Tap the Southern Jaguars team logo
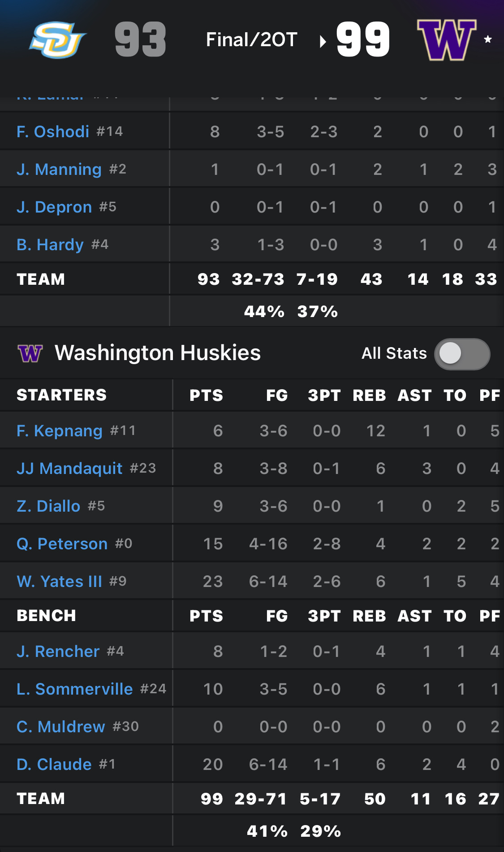The height and width of the screenshot is (852, 504). (x=57, y=40)
